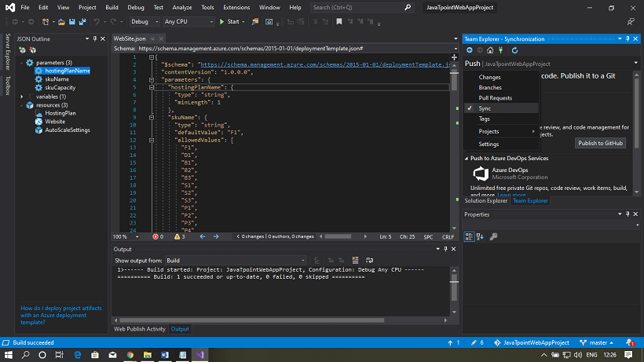Image resolution: width=644 pixels, height=362 pixels.
Task: Go back in Team Explorer
Action: click(x=470, y=50)
